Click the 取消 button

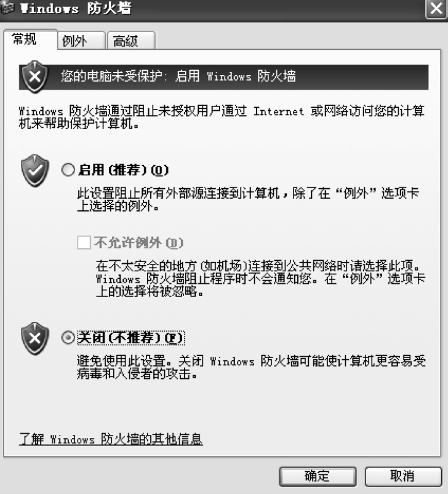coord(403,476)
